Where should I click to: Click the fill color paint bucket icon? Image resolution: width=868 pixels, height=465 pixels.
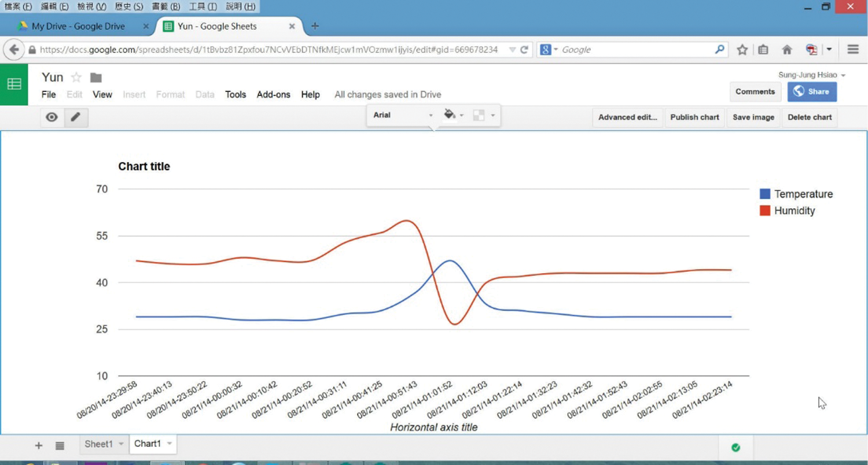(450, 115)
